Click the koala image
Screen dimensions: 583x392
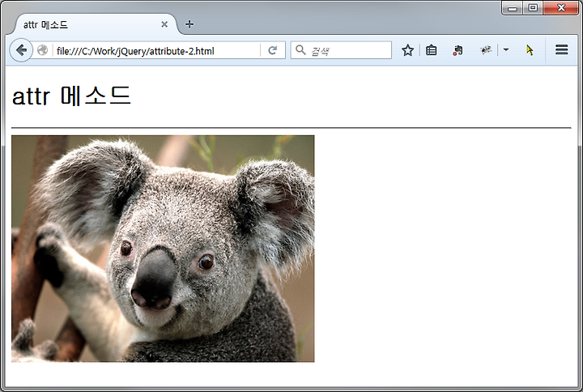tap(163, 249)
